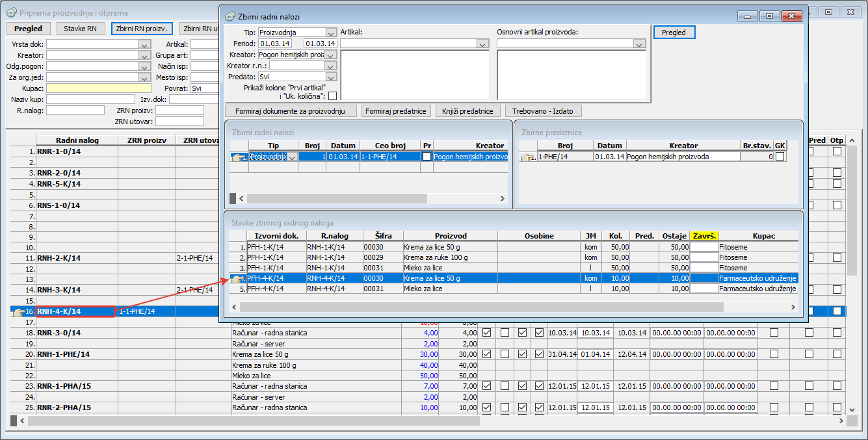
Task: Click the right arrow of the Zbirni radni nalozi scrollbar
Action: (501, 198)
